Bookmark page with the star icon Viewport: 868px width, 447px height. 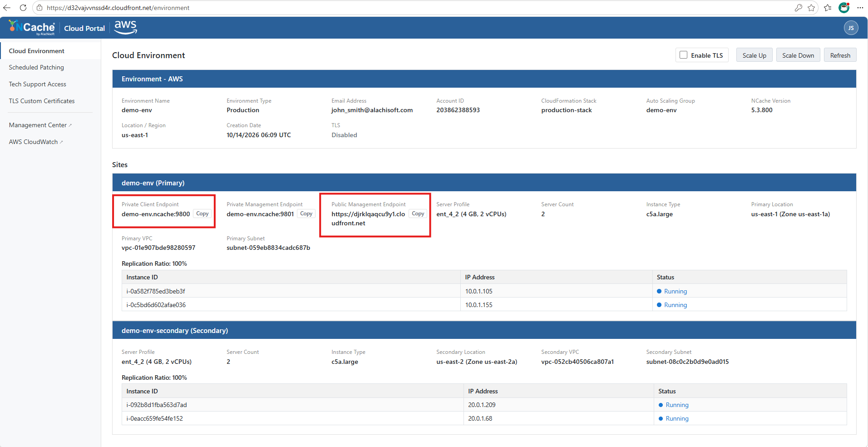[x=811, y=8]
